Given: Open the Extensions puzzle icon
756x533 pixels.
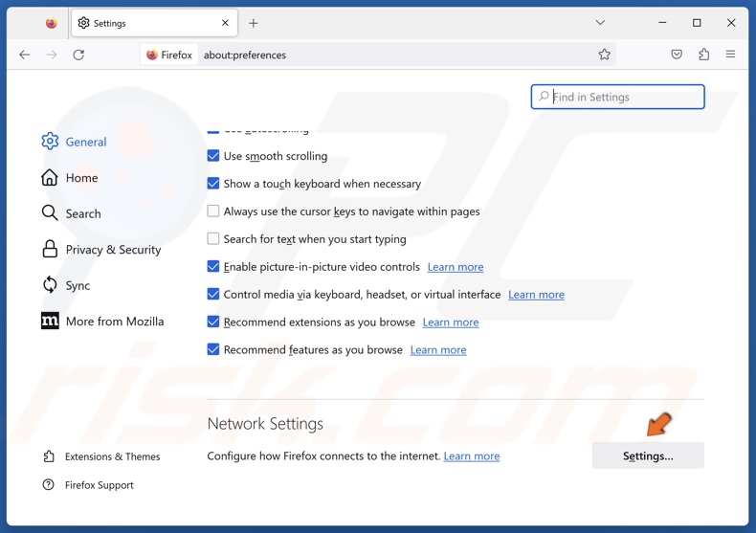Looking at the screenshot, I should click(704, 55).
